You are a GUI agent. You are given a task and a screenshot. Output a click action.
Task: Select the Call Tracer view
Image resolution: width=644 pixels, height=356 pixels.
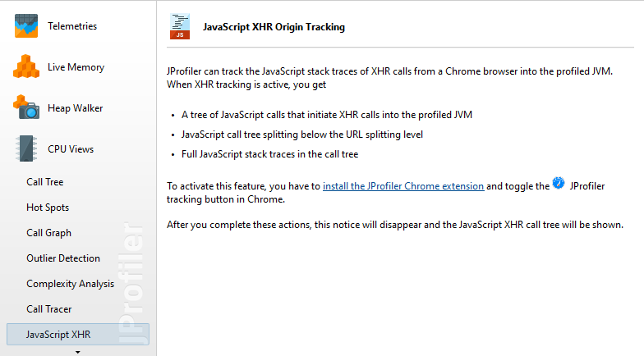(x=49, y=309)
